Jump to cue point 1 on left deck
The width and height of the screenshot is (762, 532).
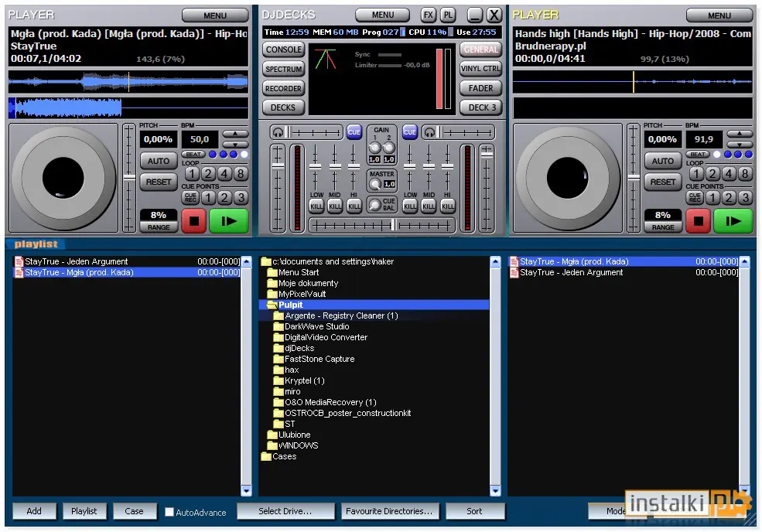[x=208, y=198]
